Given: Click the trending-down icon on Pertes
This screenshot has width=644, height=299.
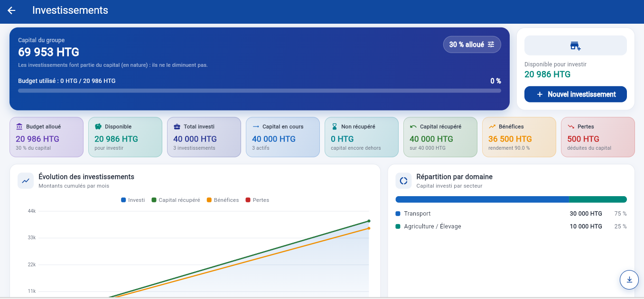Looking at the screenshot, I should 570,127.
